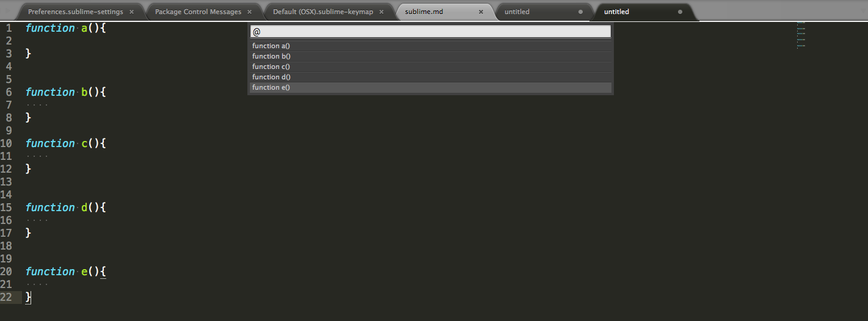Click the minimap code preview
The width and height of the screenshot is (868, 321).
801,35
